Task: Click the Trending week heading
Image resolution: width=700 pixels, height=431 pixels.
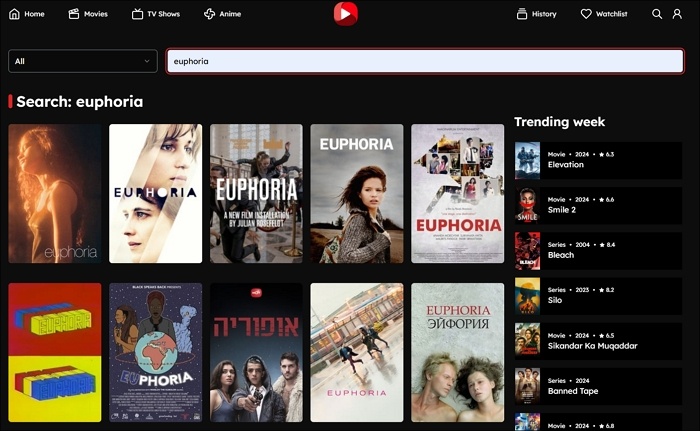Action: tap(560, 122)
